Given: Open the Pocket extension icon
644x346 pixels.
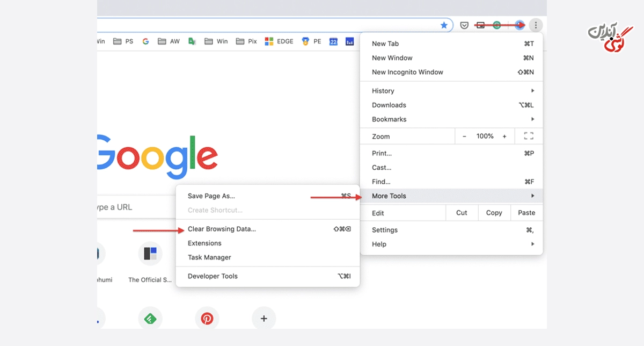Looking at the screenshot, I should click(x=465, y=25).
